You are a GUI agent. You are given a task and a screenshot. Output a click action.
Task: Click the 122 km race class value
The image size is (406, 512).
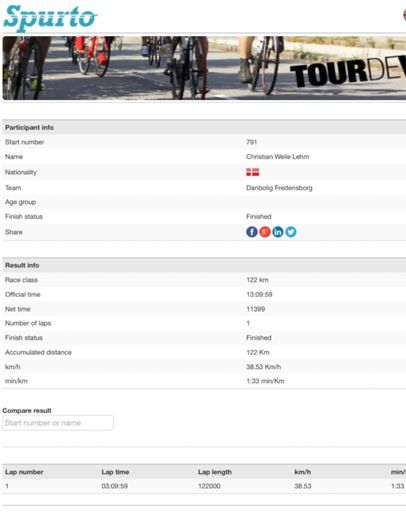(x=257, y=280)
